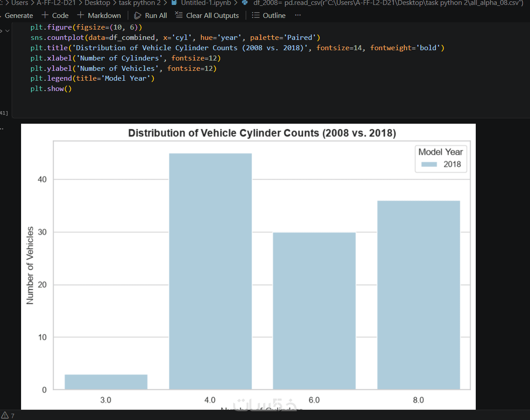The height and width of the screenshot is (420, 530).
Task: Click the 2018 legend label
Action: point(452,164)
